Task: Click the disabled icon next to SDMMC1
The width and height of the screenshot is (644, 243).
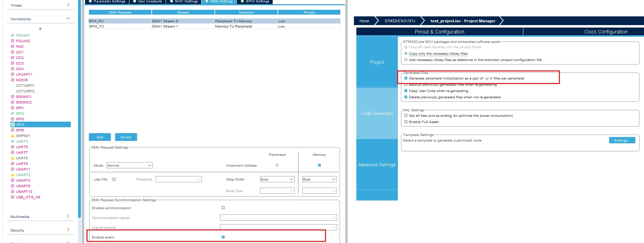Action: click(13, 97)
